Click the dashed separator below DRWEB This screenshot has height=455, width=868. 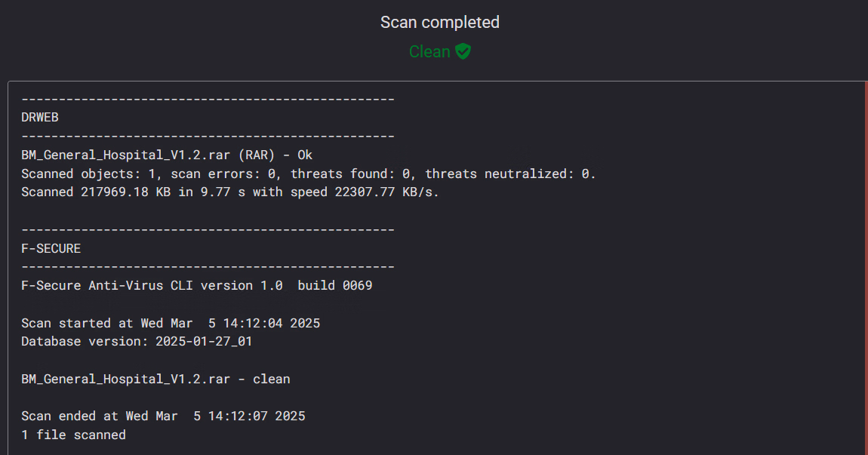[208, 136]
